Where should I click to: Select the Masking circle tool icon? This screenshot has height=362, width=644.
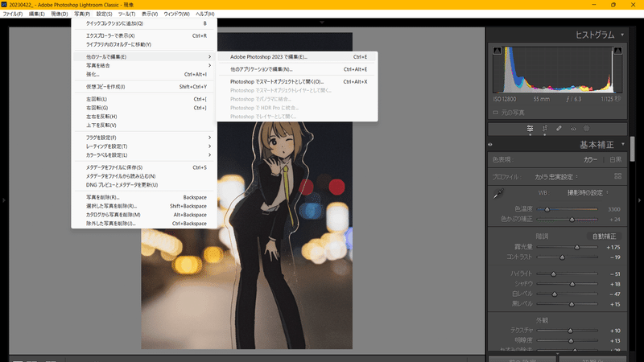(x=587, y=129)
